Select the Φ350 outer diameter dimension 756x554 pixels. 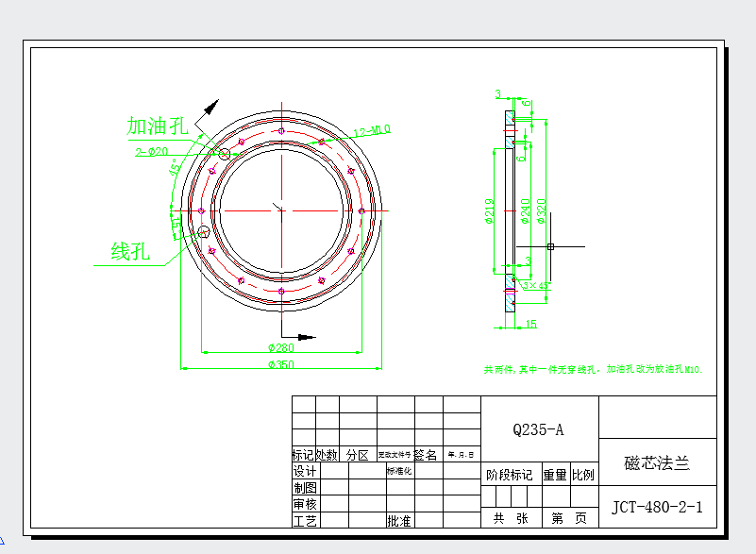[281, 364]
